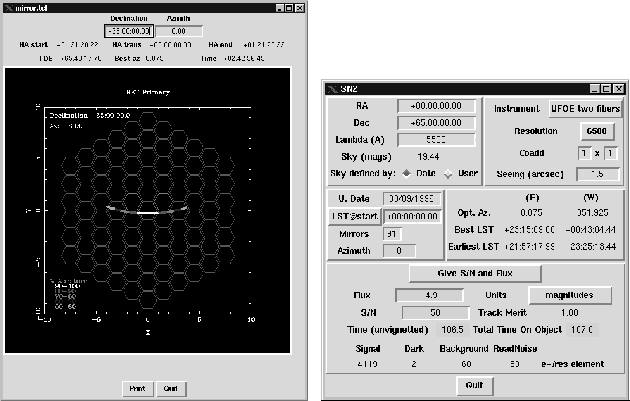The height and width of the screenshot is (401, 630).
Task: Select Date radio for Sky defined by
Action: (x=407, y=174)
